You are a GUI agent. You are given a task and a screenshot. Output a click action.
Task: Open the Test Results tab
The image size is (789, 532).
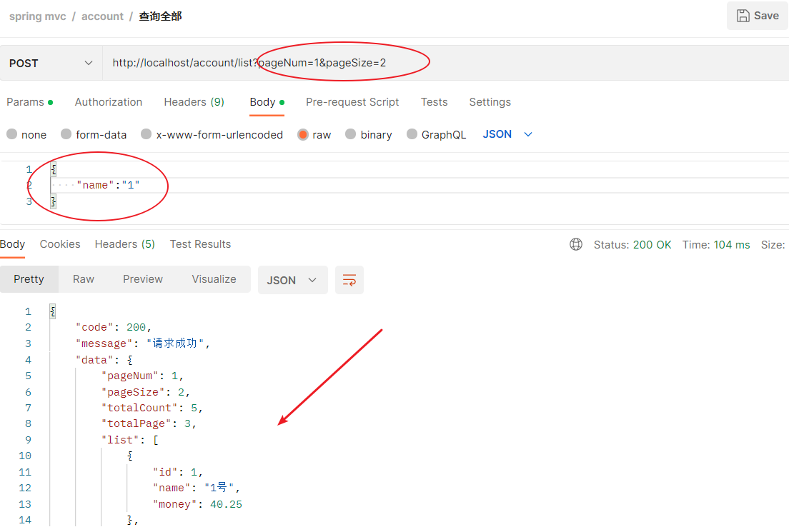[x=200, y=244]
